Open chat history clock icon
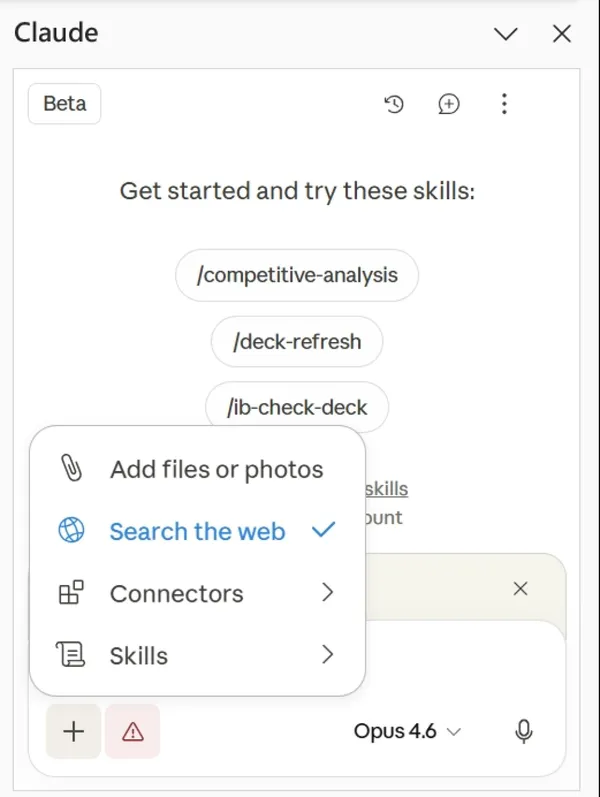Image resolution: width=600 pixels, height=797 pixels. (394, 104)
